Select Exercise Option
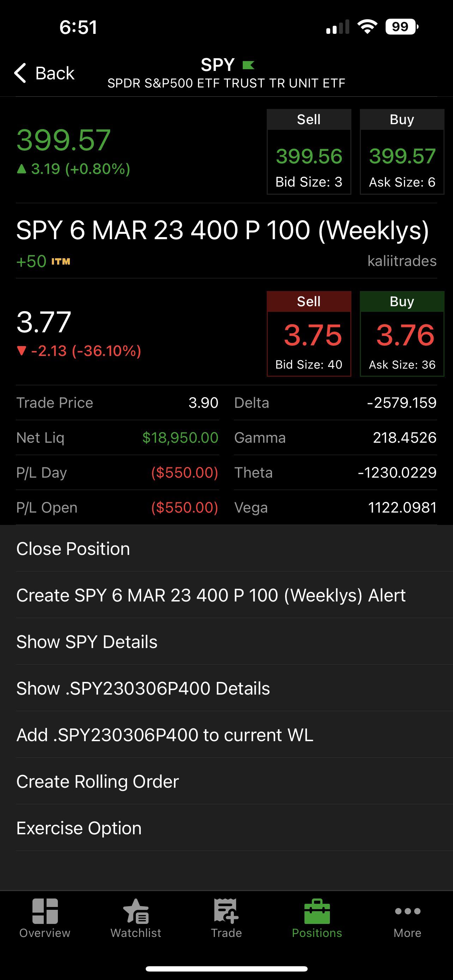Screen dimensions: 453x980 click(x=79, y=828)
